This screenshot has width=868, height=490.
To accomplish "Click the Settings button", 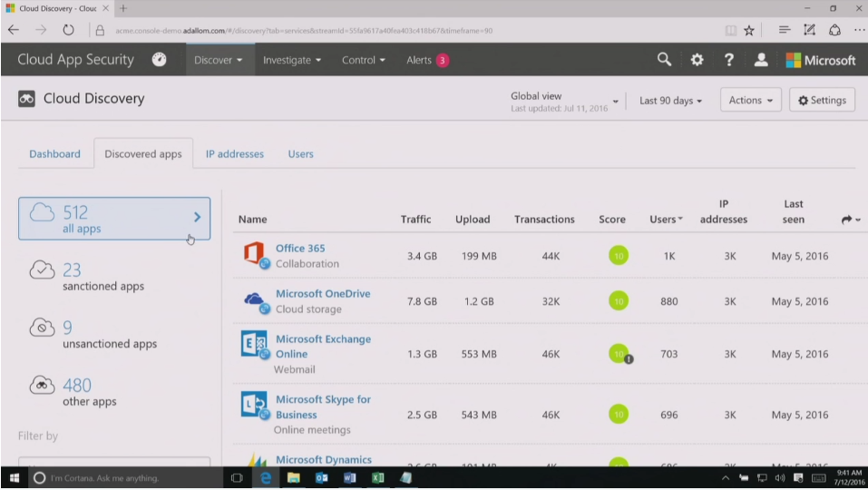I will pyautogui.click(x=822, y=101).
